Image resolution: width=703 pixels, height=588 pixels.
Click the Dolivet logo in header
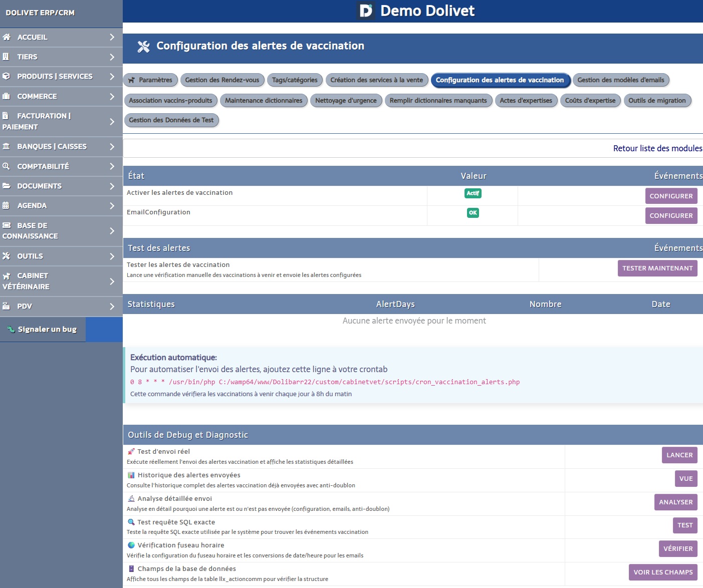[366, 11]
